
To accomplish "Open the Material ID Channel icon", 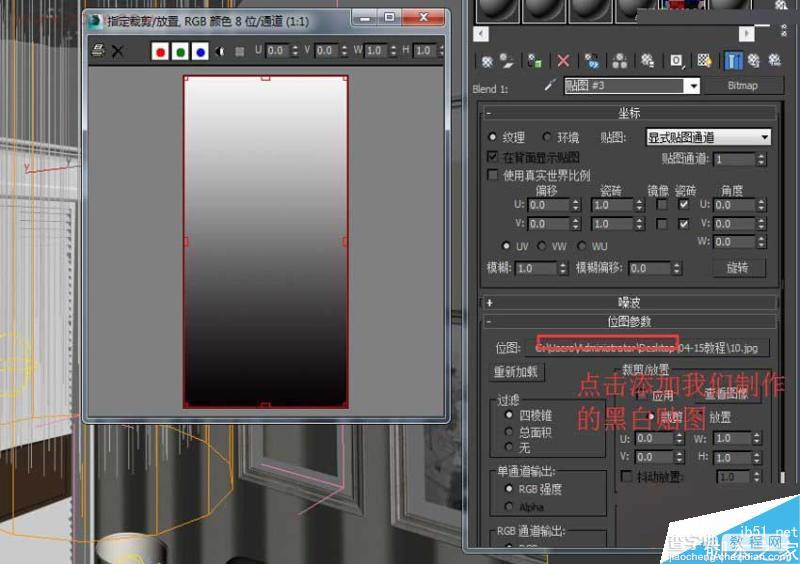I will [676, 62].
